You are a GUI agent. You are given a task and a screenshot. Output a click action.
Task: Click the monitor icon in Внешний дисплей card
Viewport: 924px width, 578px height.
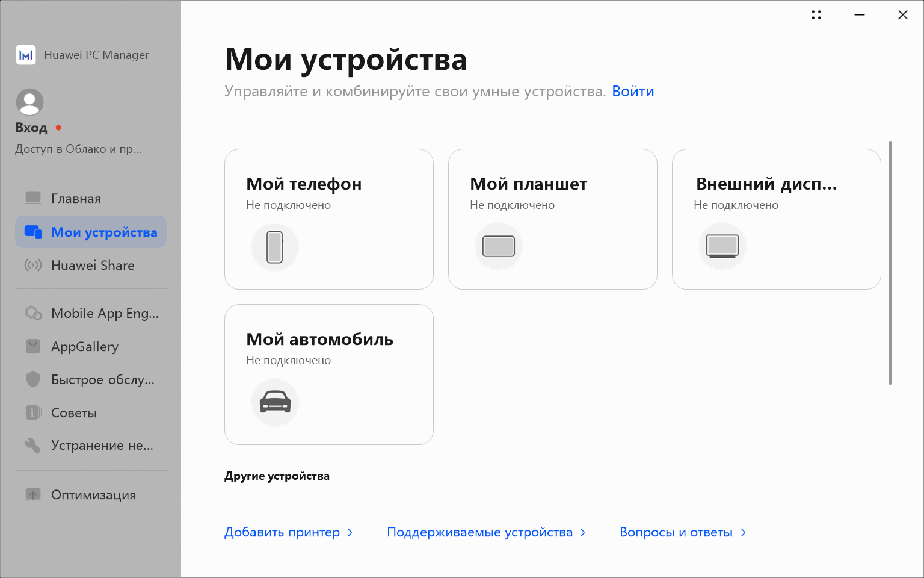pos(722,247)
